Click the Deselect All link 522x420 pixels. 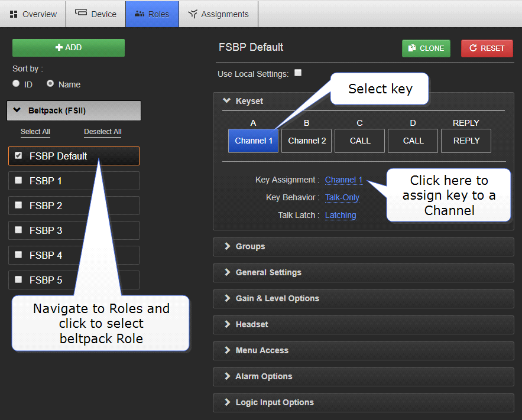[102, 132]
